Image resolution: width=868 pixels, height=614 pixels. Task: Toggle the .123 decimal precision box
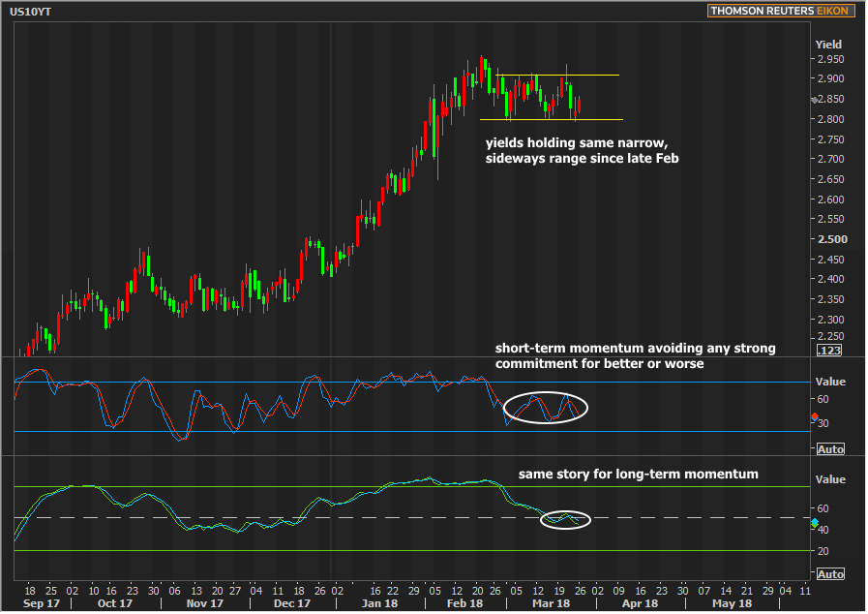click(829, 350)
